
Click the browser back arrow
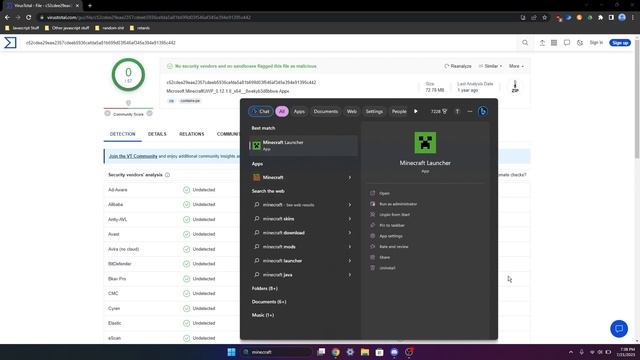pos(7,18)
